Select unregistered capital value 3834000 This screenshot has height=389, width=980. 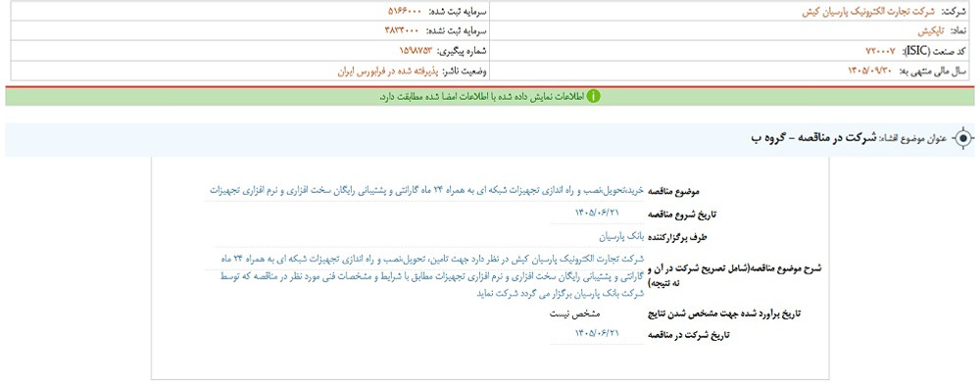point(403,30)
